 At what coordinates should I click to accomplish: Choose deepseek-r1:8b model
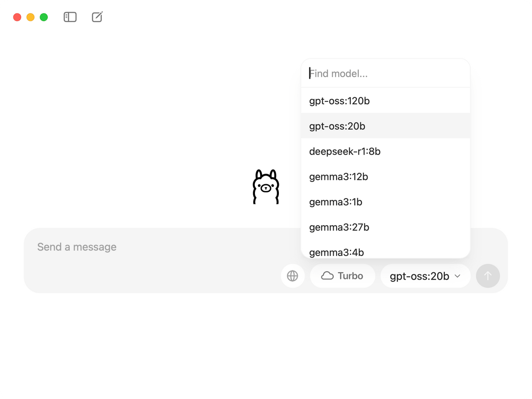coord(385,151)
